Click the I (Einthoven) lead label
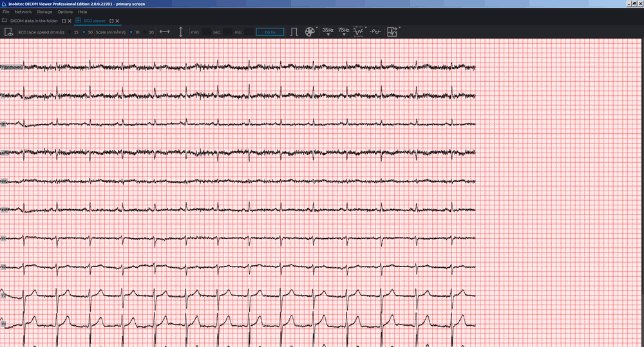The image size is (644, 347). tap(12, 67)
